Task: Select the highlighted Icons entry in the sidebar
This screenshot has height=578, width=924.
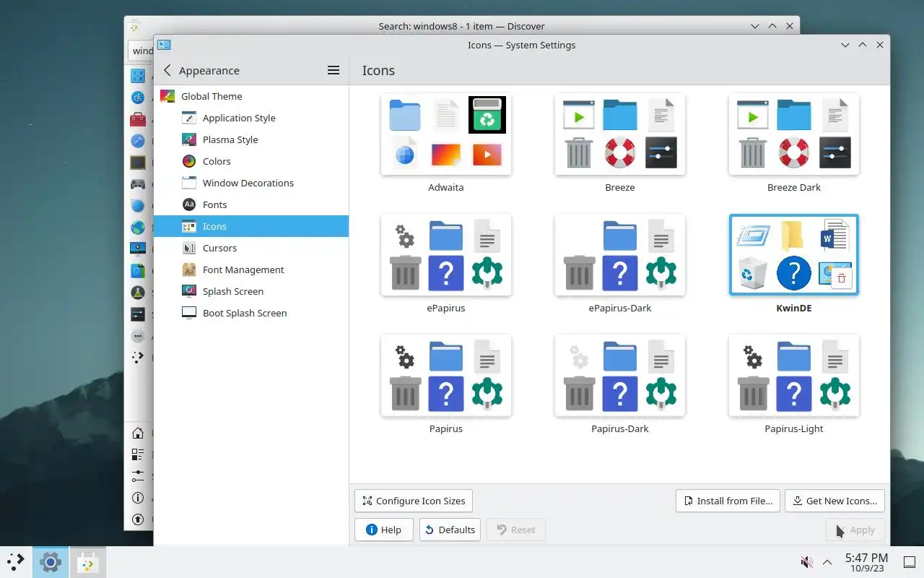Action: [x=251, y=226]
